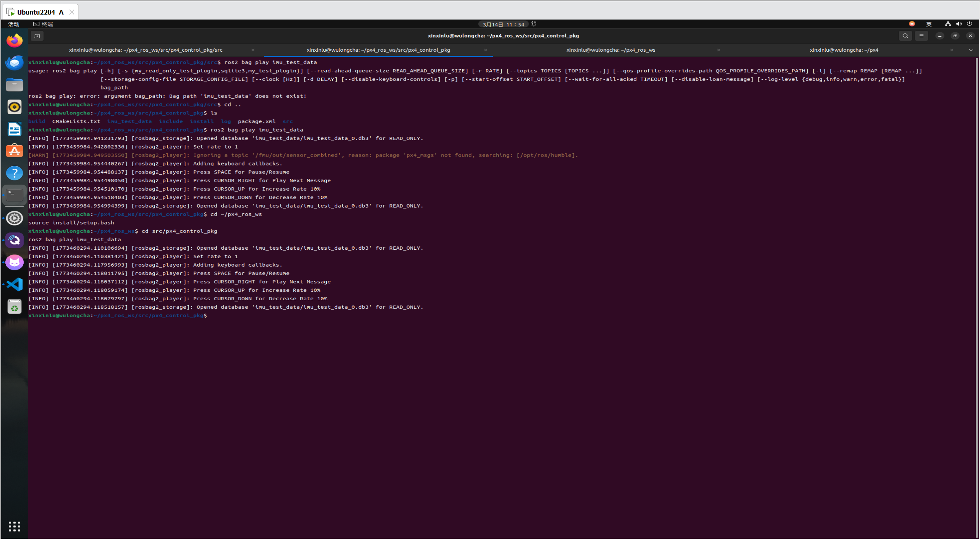Open the terminal hamburger menu

point(921,36)
